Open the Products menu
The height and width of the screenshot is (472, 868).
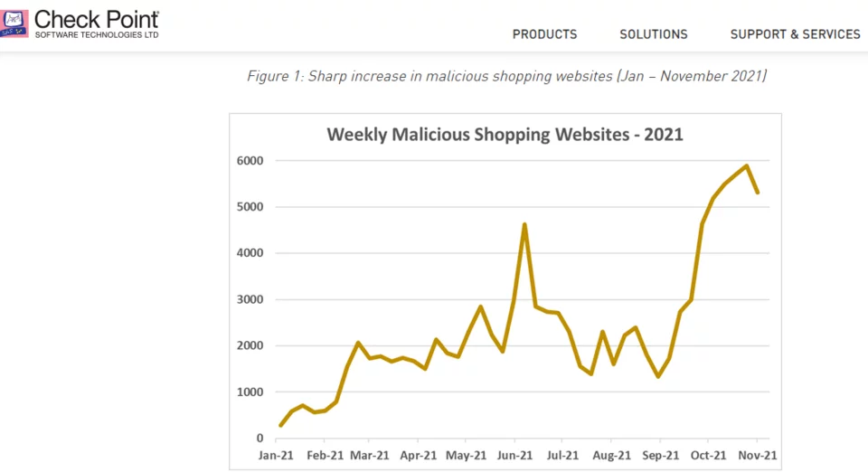coord(544,34)
